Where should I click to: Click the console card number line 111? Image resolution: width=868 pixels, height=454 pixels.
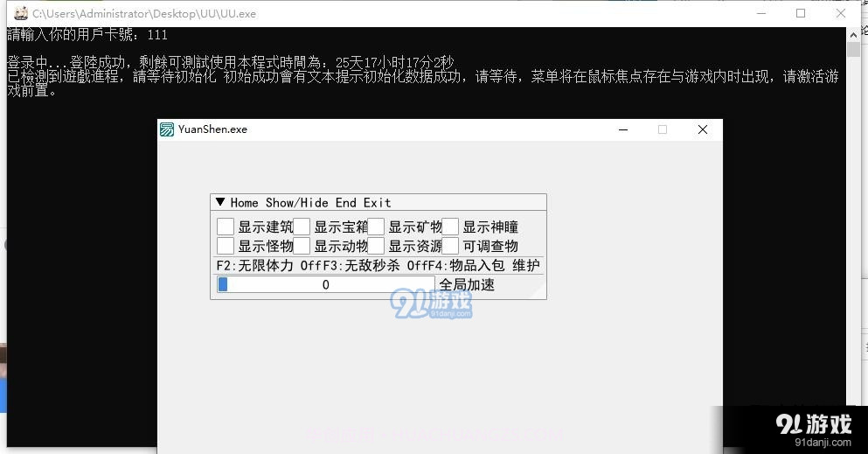(x=87, y=34)
